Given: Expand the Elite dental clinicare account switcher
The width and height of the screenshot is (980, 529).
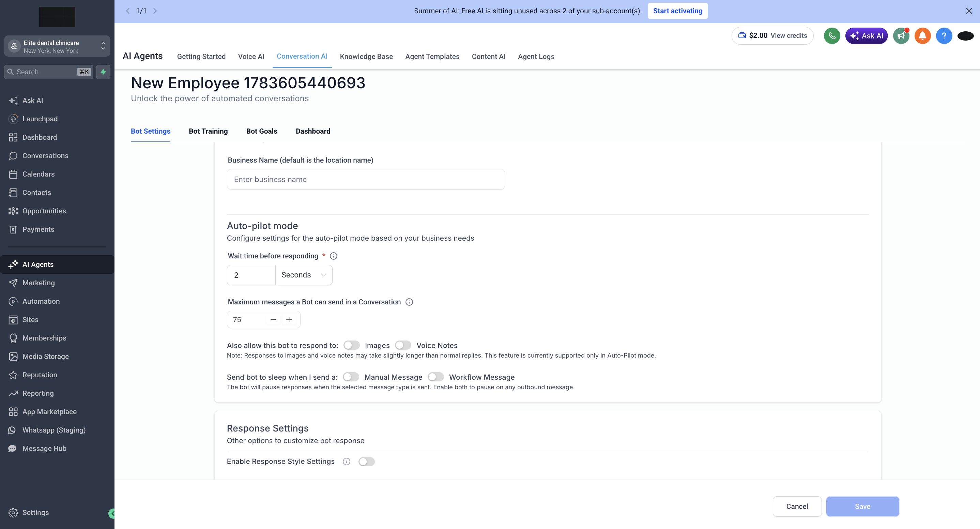Looking at the screenshot, I should [57, 46].
